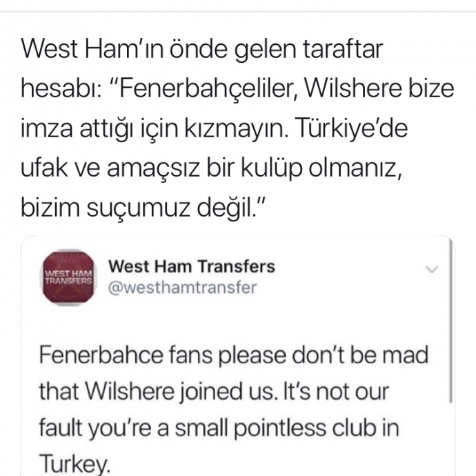Screen dimensions: 476x476
Task: Open the West Ham Transfers profile avatar
Action: [68, 277]
